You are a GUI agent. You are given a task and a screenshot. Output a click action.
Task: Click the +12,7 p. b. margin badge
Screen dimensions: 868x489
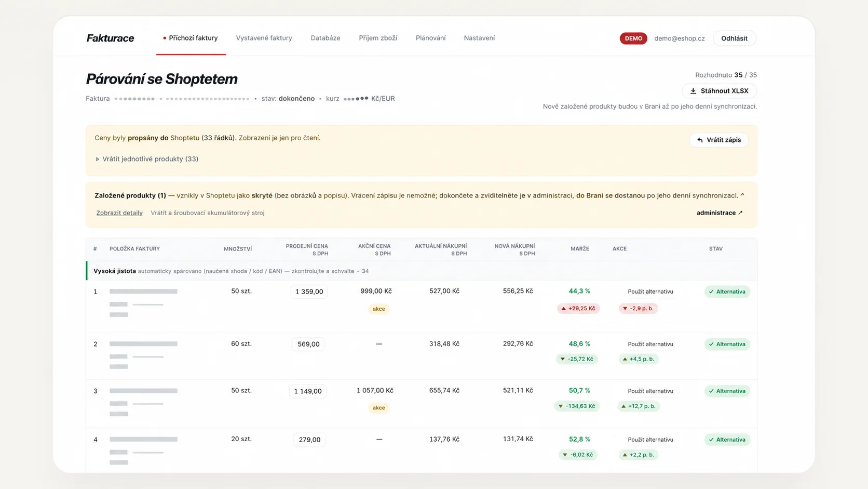coord(639,406)
